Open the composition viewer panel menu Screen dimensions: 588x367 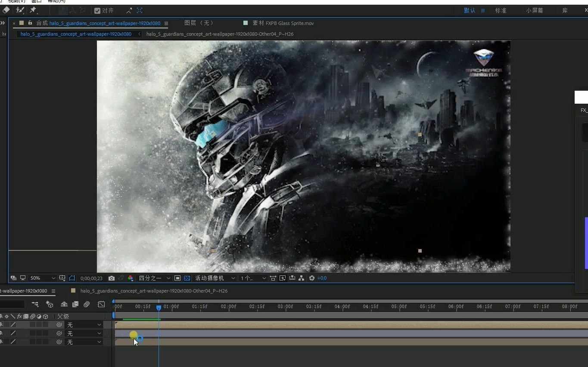[166, 23]
